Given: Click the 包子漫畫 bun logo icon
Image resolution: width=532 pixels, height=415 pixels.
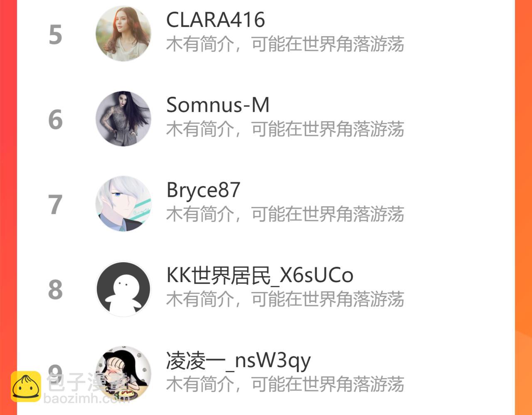Looking at the screenshot, I should pos(26,387).
